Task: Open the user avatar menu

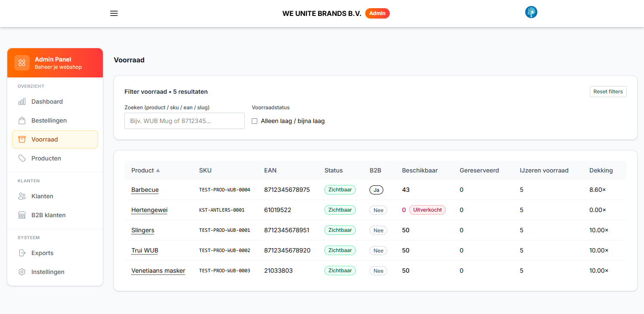Action: pos(531,12)
